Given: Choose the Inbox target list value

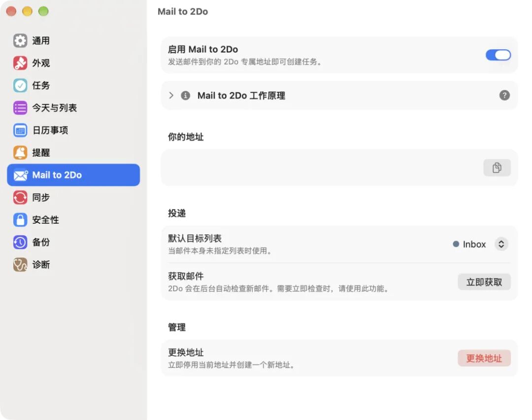Looking at the screenshot, I should [474, 245].
